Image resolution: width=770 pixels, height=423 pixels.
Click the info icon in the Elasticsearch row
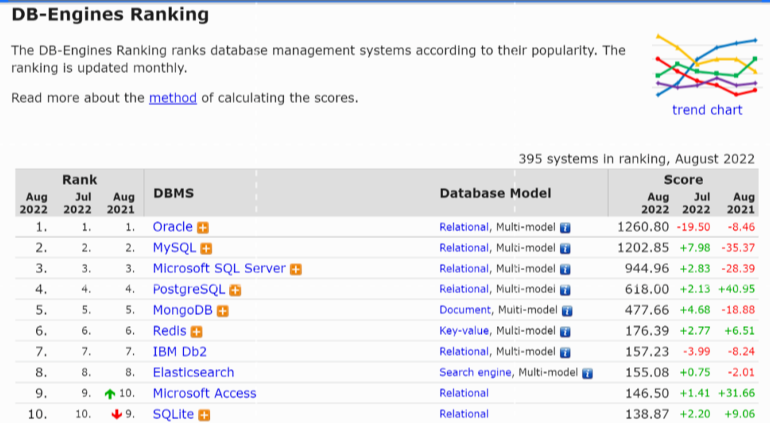click(x=587, y=373)
